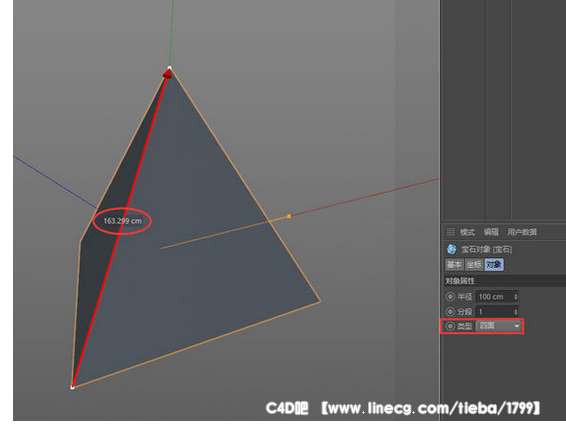Click the attribute manager grip icon
This screenshot has width=566, height=425.
[450, 231]
